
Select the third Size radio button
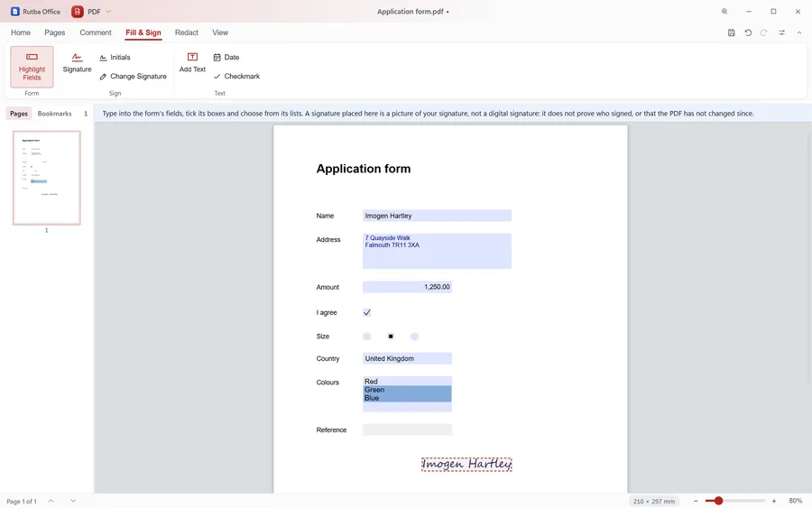point(414,336)
